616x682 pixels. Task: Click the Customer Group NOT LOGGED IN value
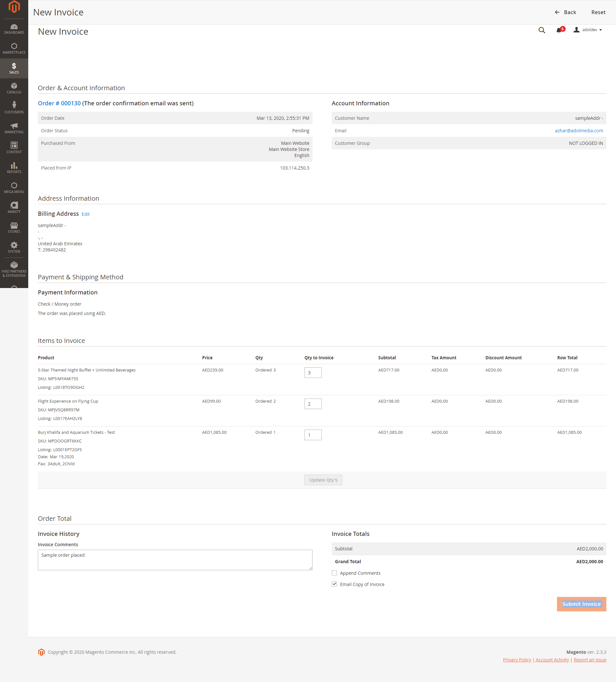coord(586,143)
